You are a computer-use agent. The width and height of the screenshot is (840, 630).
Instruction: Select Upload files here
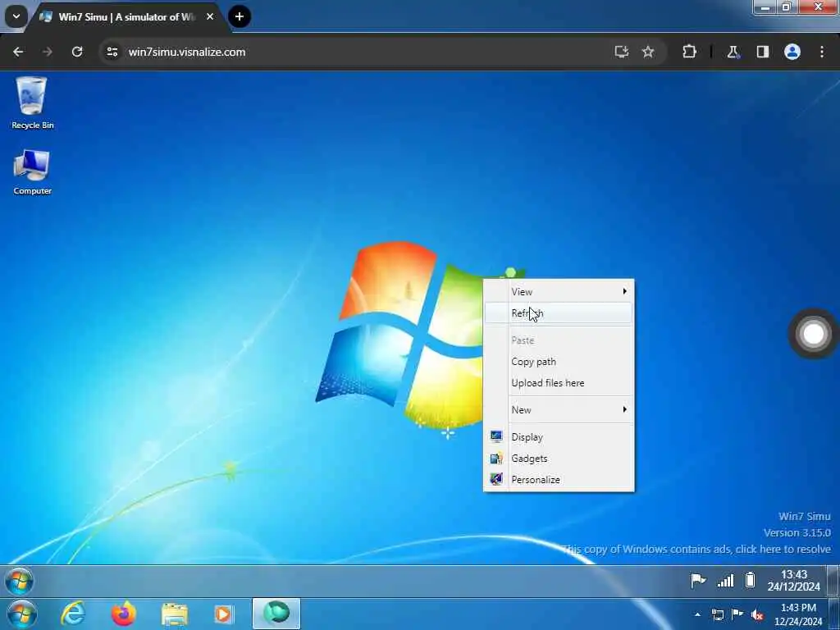[559, 383]
